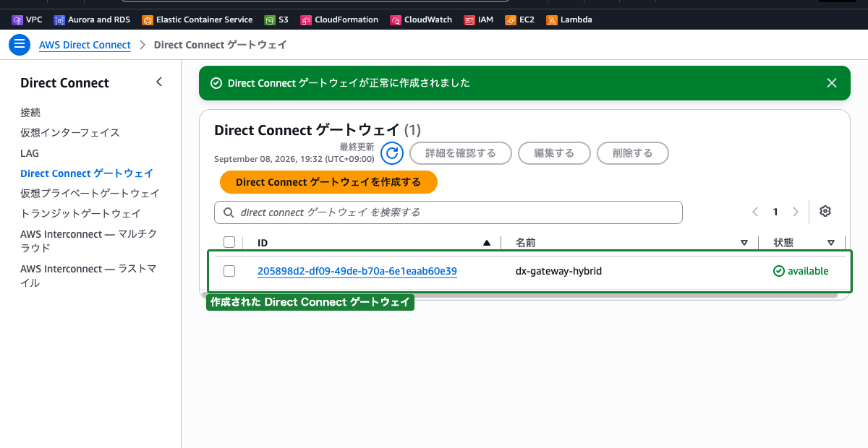Viewport: 868px width, 448px height.
Task: Open 接続 in sidebar
Action: point(30,113)
